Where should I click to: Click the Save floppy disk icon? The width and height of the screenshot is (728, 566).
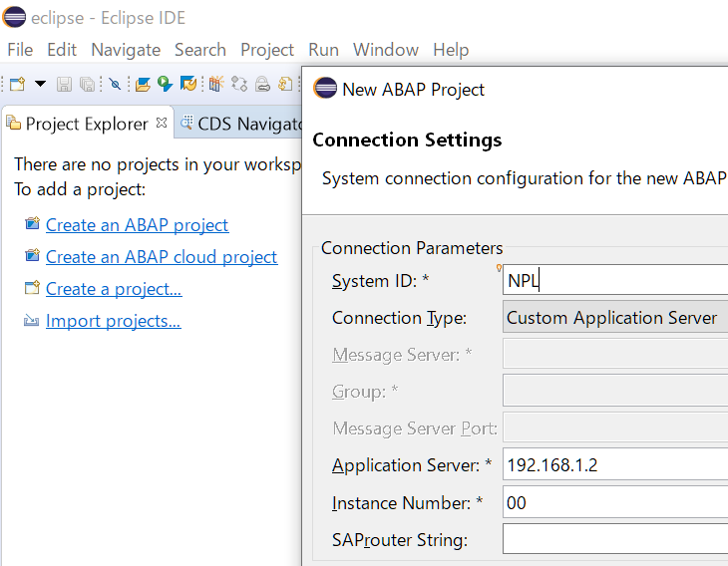(x=64, y=84)
